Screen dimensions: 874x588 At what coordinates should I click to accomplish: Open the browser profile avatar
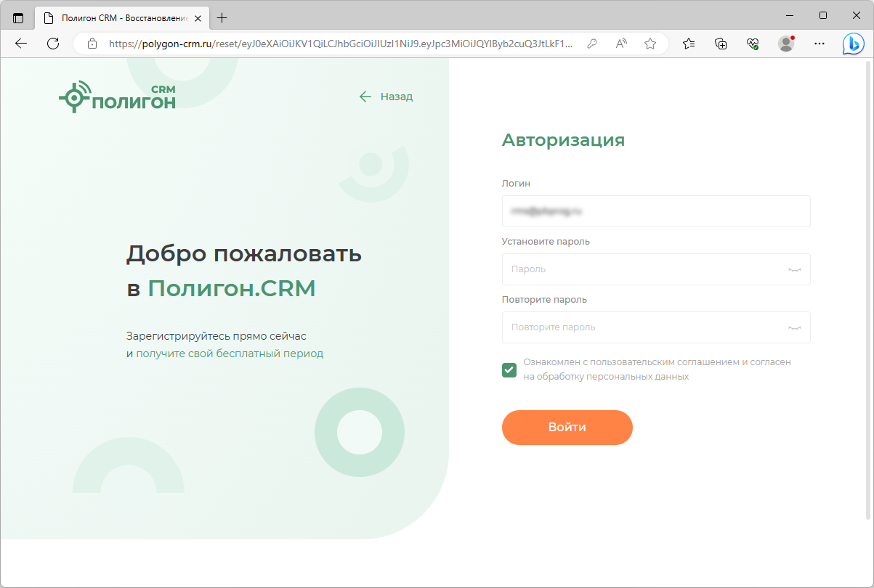tap(786, 44)
